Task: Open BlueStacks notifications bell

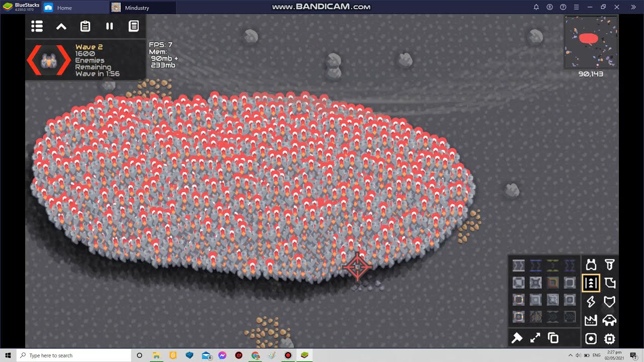Action: [536, 7]
